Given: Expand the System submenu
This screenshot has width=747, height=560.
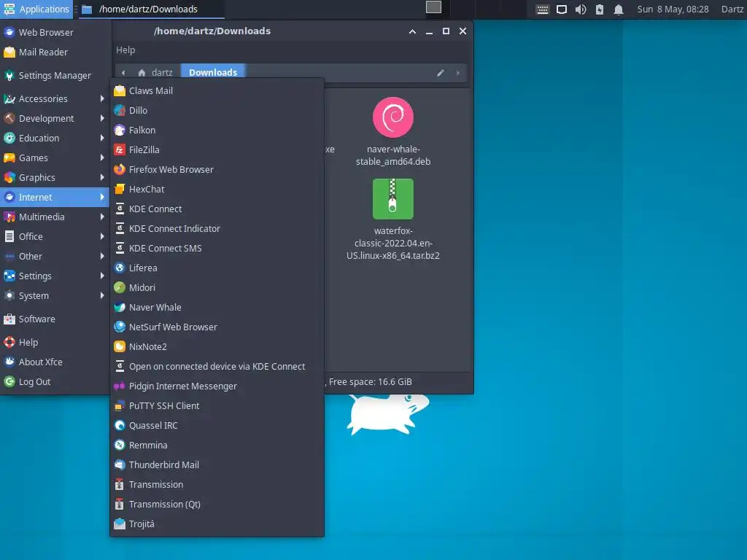Looking at the screenshot, I should (x=54, y=296).
